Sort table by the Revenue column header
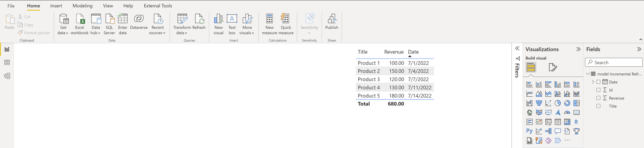 pyautogui.click(x=394, y=52)
